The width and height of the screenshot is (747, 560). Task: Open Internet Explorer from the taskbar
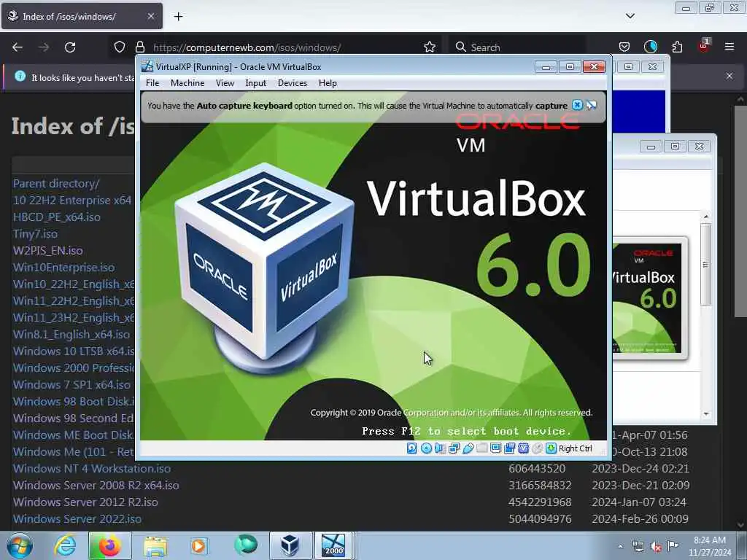click(65, 545)
